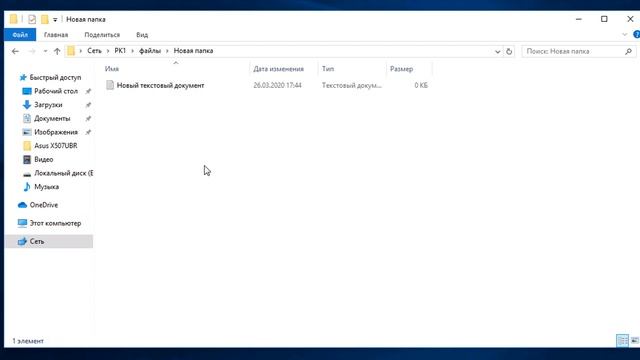Open the Поделиться ribbon tab
Image resolution: width=640 pixels, height=360 pixels.
click(x=102, y=35)
